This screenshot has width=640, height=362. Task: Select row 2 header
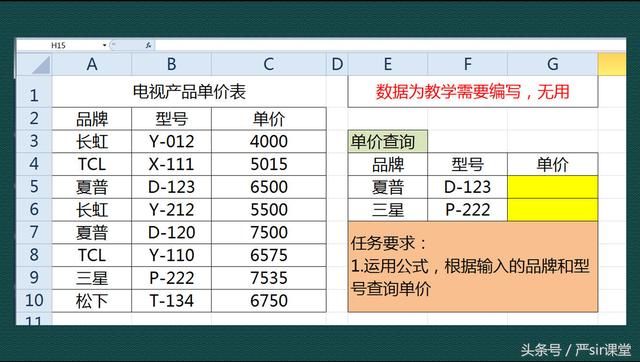[34, 119]
